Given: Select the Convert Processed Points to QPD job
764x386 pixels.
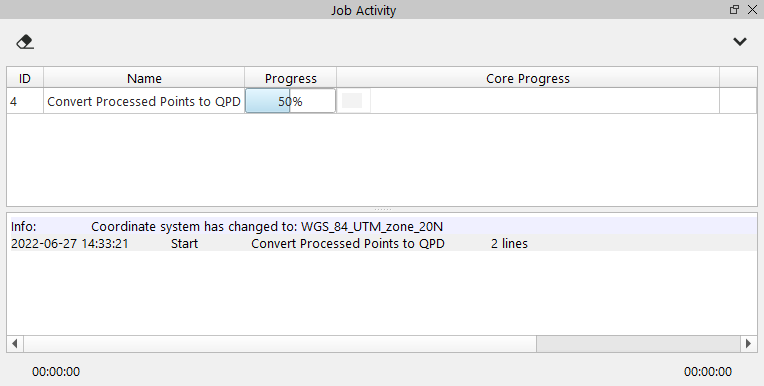Looking at the screenshot, I should (x=144, y=101).
